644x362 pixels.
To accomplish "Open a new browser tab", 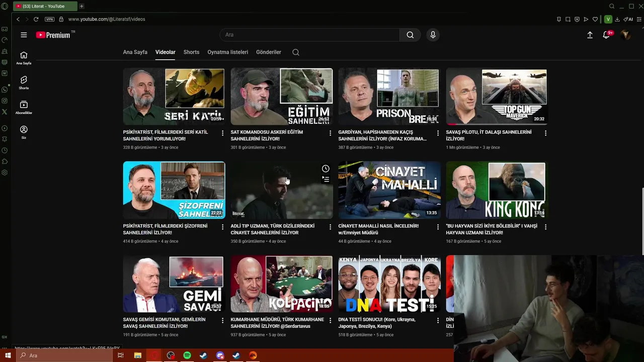I will [x=82, y=6].
